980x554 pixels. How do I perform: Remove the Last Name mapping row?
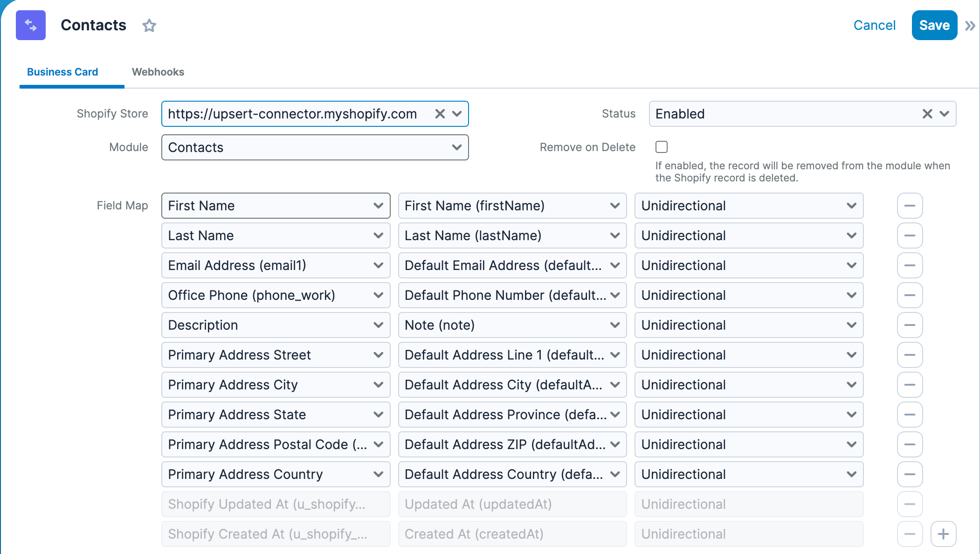(909, 235)
